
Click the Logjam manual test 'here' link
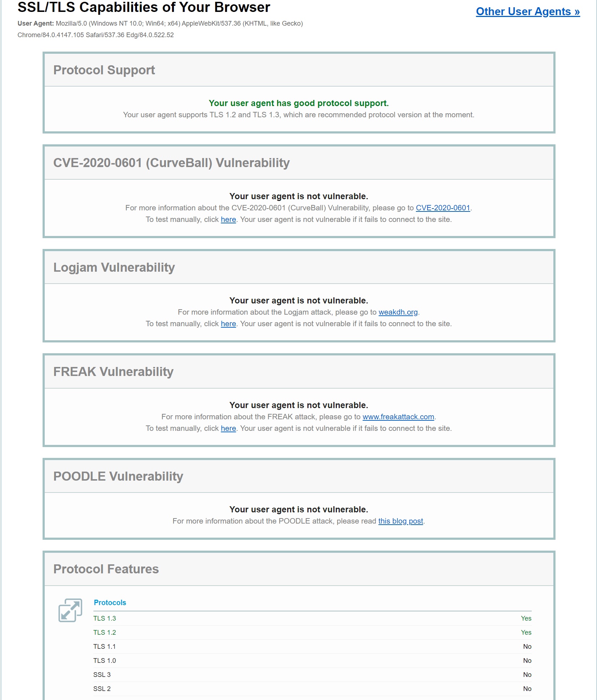(x=228, y=324)
